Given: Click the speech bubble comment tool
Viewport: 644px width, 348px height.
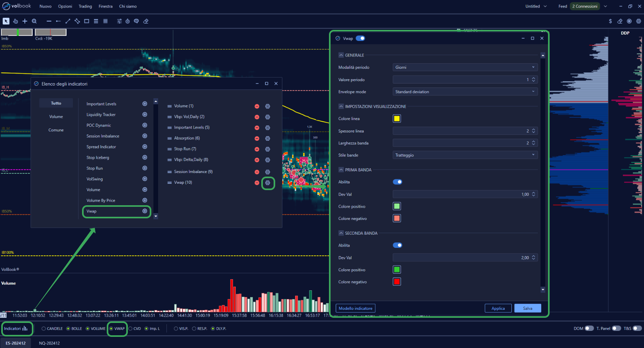Looking at the screenshot, I should pyautogui.click(x=136, y=21).
